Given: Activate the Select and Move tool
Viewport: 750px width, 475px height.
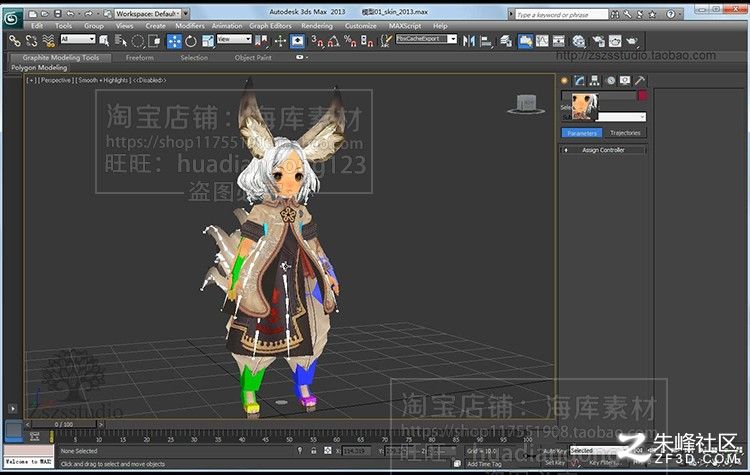Looking at the screenshot, I should [174, 41].
